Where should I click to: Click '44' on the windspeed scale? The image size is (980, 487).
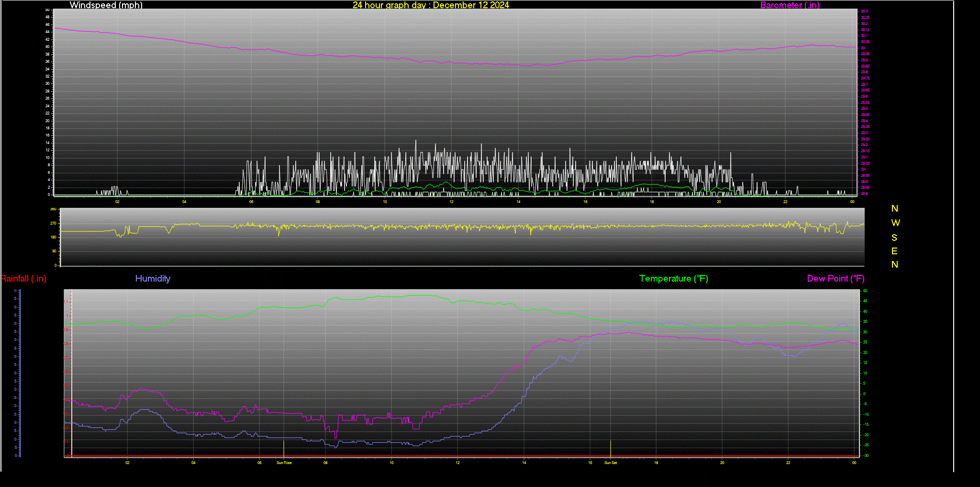click(x=47, y=32)
